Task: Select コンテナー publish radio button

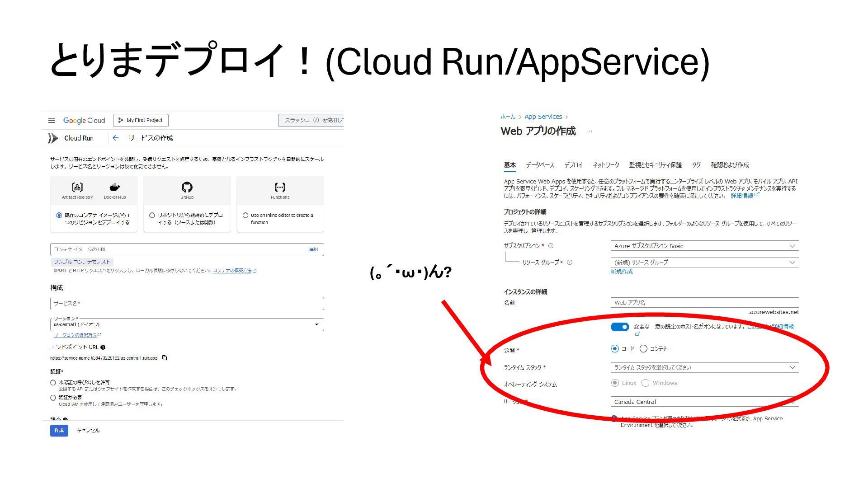Action: (x=643, y=349)
